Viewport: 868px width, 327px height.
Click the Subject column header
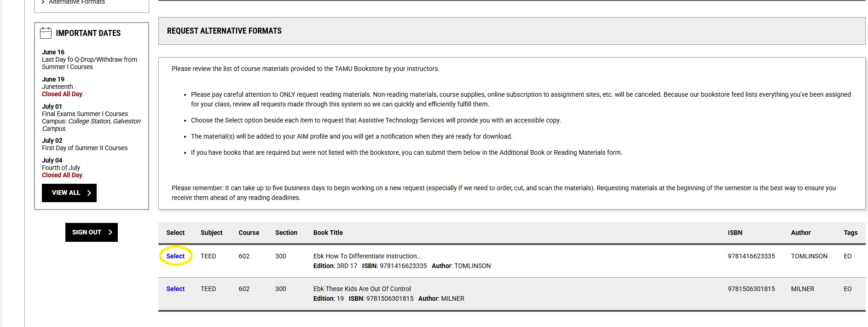pyautogui.click(x=211, y=233)
